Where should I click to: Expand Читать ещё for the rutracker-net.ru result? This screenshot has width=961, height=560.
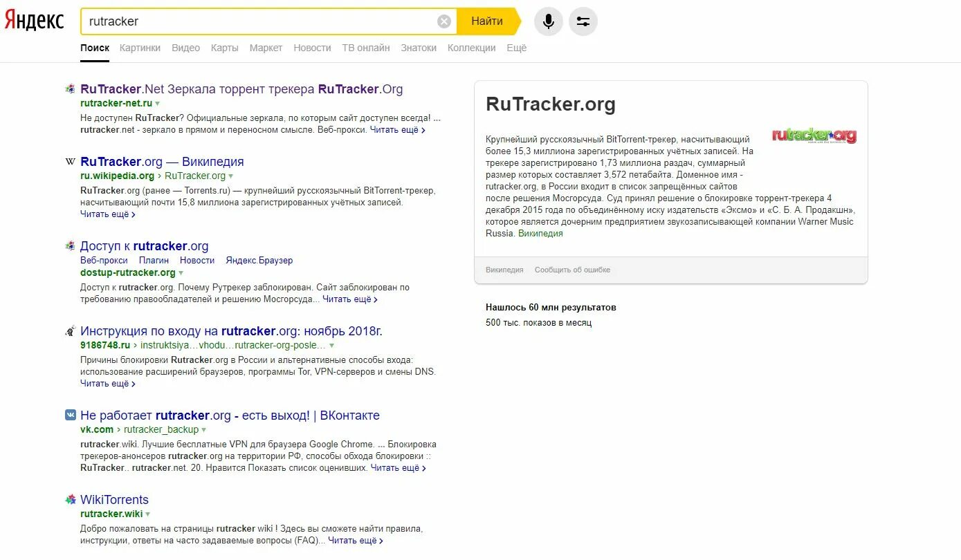(x=397, y=129)
